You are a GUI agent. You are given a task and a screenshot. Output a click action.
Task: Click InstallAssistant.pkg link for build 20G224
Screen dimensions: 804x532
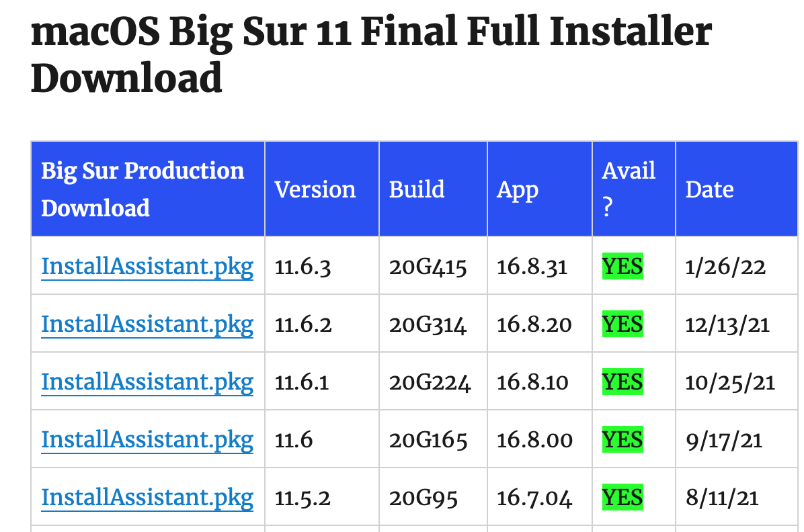click(147, 383)
